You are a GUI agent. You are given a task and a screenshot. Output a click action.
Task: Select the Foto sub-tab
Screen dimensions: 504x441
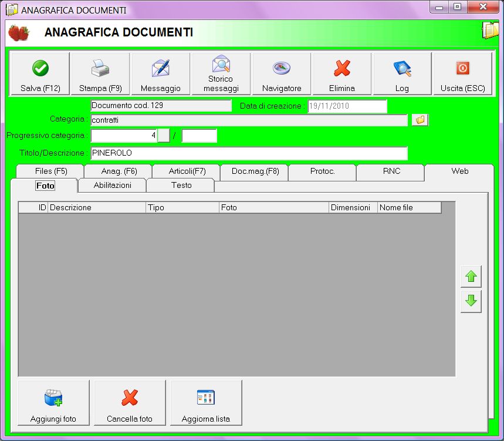click(x=45, y=186)
